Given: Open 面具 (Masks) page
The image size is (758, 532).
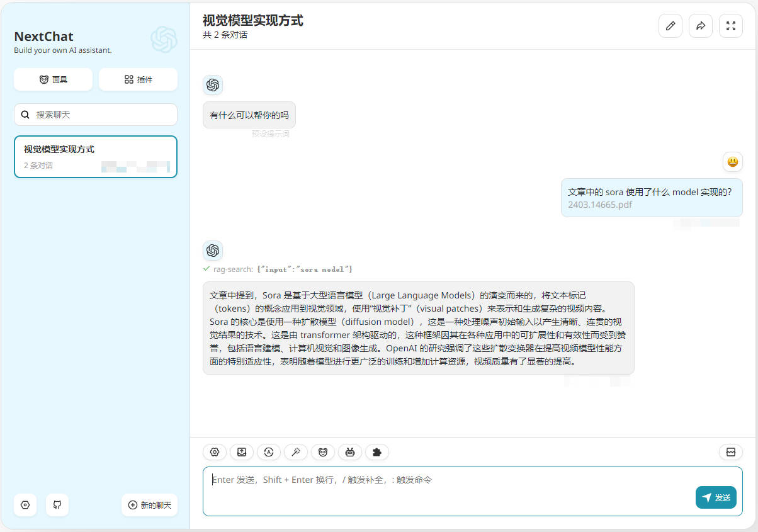Looking at the screenshot, I should tap(54, 79).
